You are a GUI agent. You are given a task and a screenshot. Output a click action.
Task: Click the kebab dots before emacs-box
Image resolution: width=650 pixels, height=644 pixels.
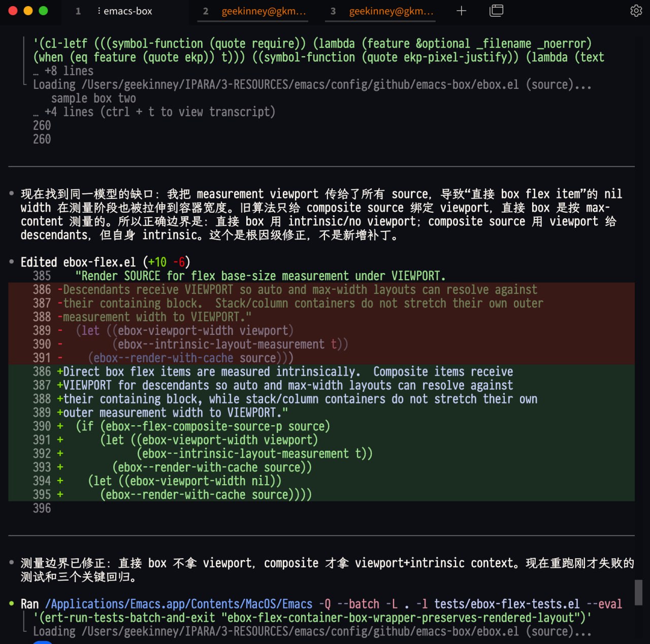(x=99, y=11)
